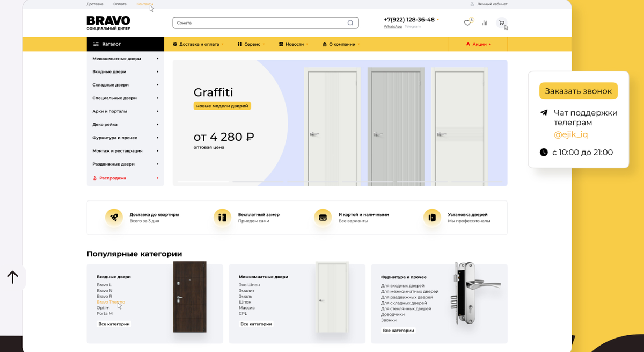Viewport: 644px width, 352px height.
Task: Open the telegram chat link '@ejik_iq'
Action: (572, 135)
